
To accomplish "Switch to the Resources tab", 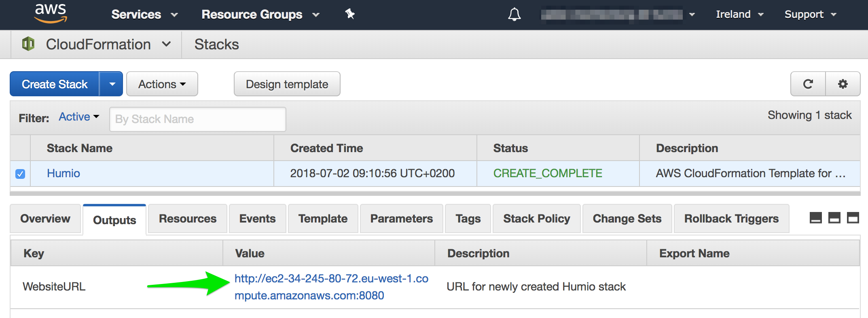I will click(x=187, y=219).
